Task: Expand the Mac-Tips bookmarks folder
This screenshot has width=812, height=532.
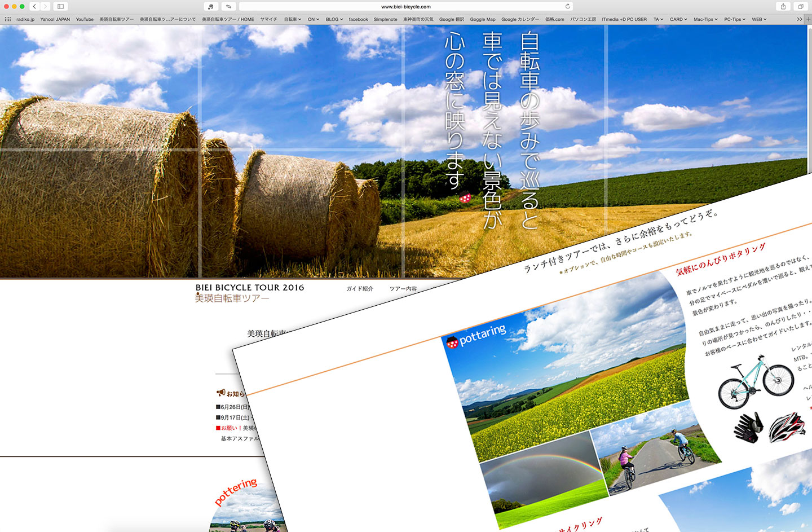Action: tap(705, 19)
